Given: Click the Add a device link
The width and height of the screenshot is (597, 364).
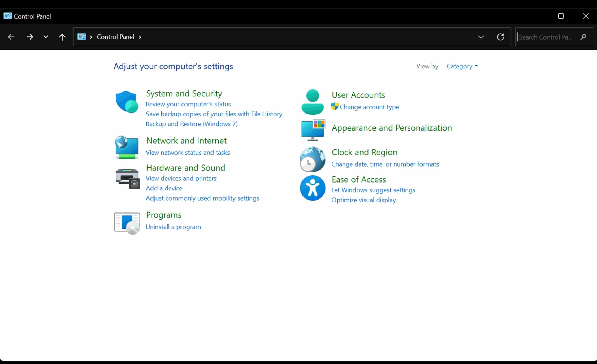Looking at the screenshot, I should pos(164,188).
